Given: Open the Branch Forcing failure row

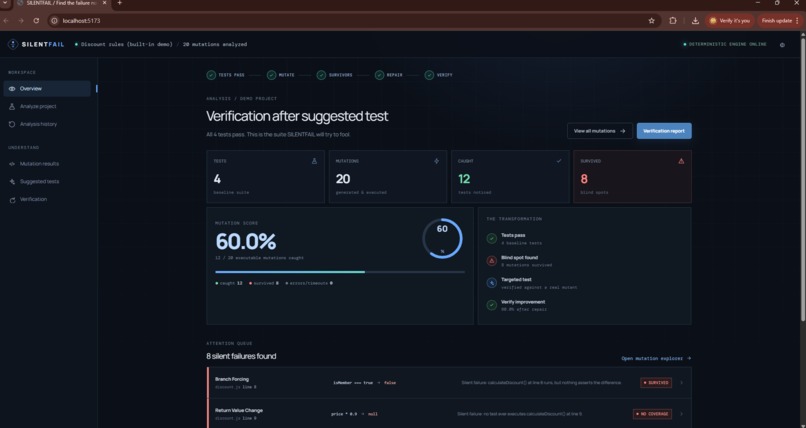Looking at the screenshot, I should tap(449, 383).
